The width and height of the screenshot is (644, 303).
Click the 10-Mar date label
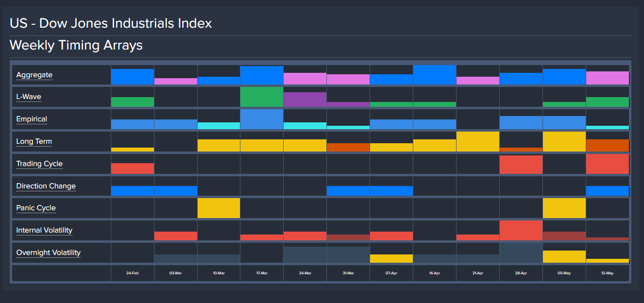point(219,273)
